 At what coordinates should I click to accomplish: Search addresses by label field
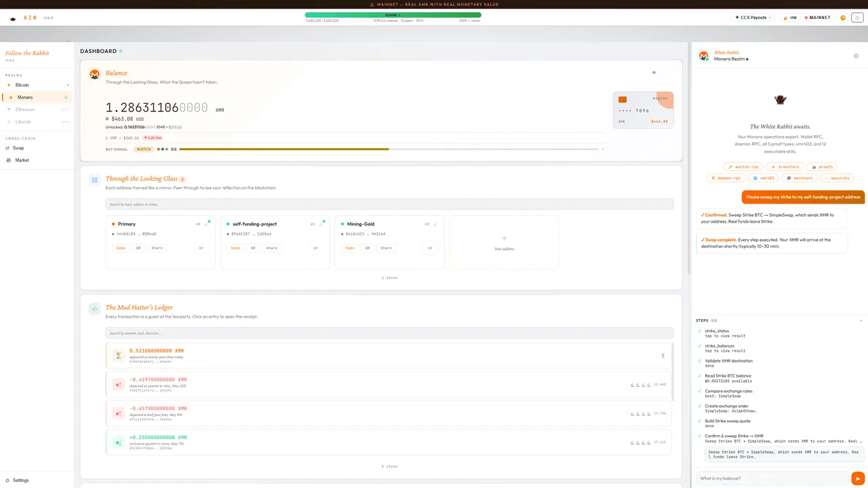click(x=389, y=204)
